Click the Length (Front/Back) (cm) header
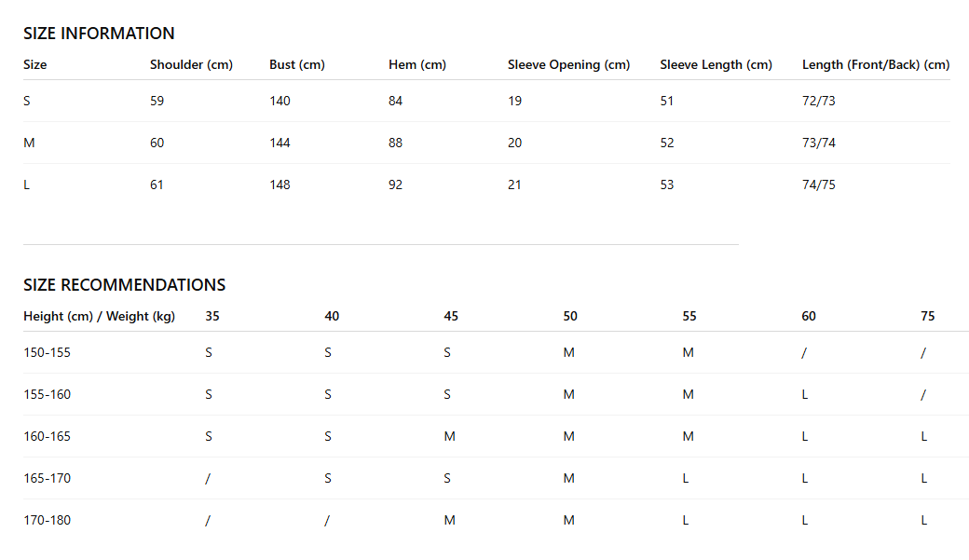 (x=876, y=65)
